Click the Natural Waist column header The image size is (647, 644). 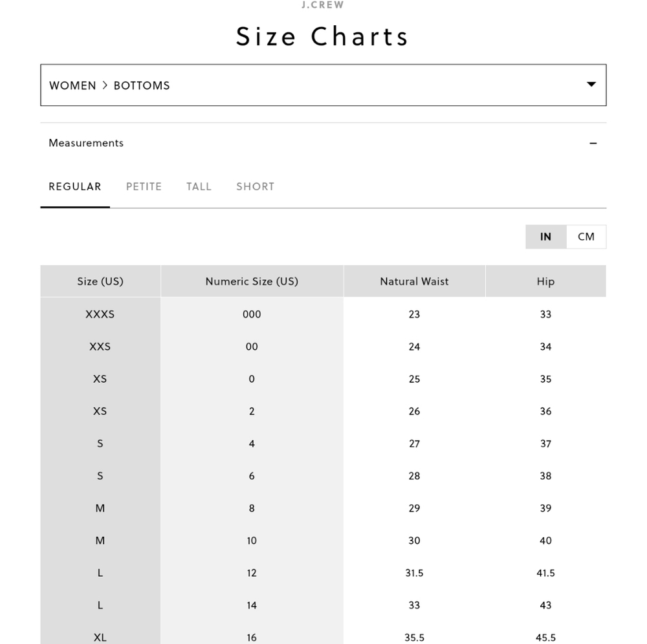(414, 281)
